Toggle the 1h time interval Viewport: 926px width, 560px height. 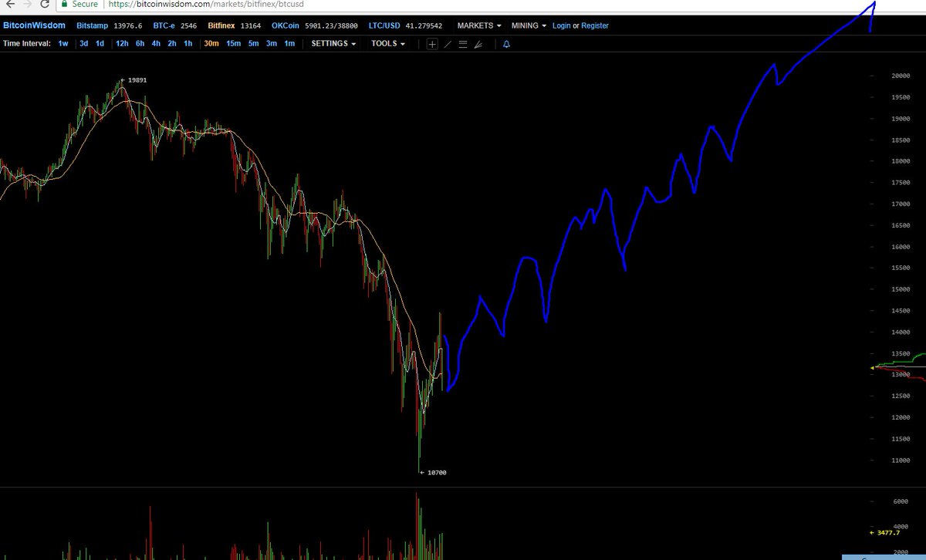[x=188, y=44]
